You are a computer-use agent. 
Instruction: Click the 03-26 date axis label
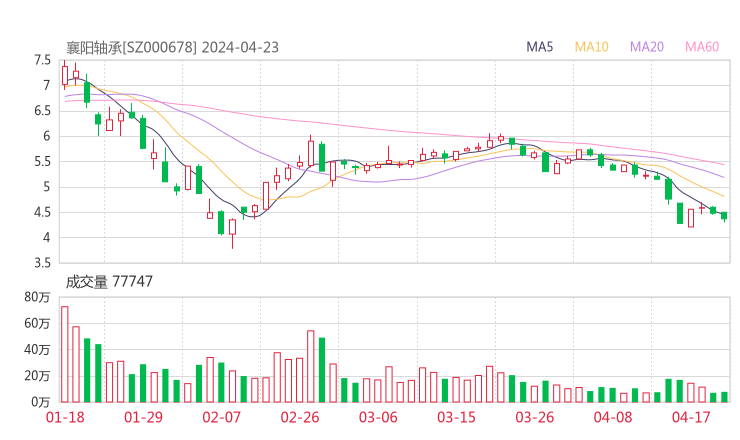534,417
